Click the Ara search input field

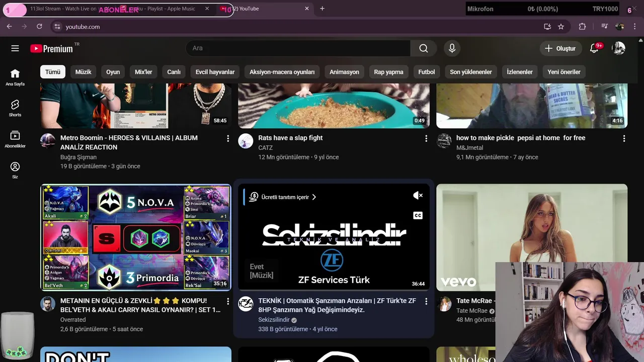pos(298,48)
